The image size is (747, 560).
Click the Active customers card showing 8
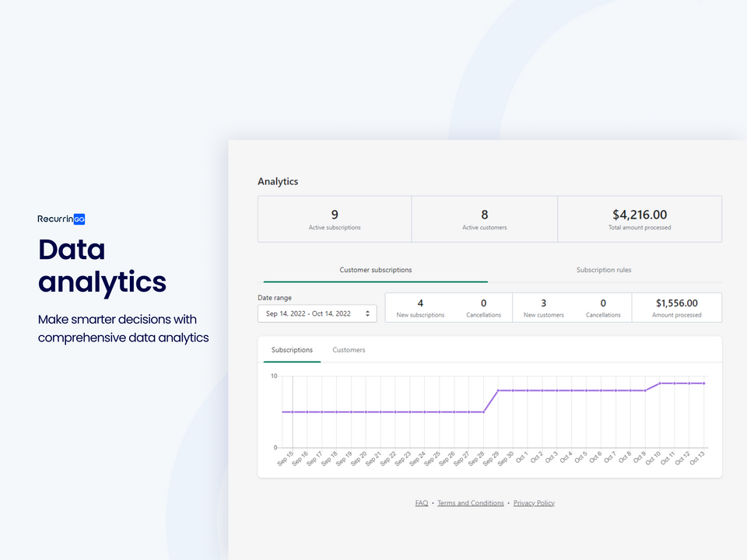484,219
